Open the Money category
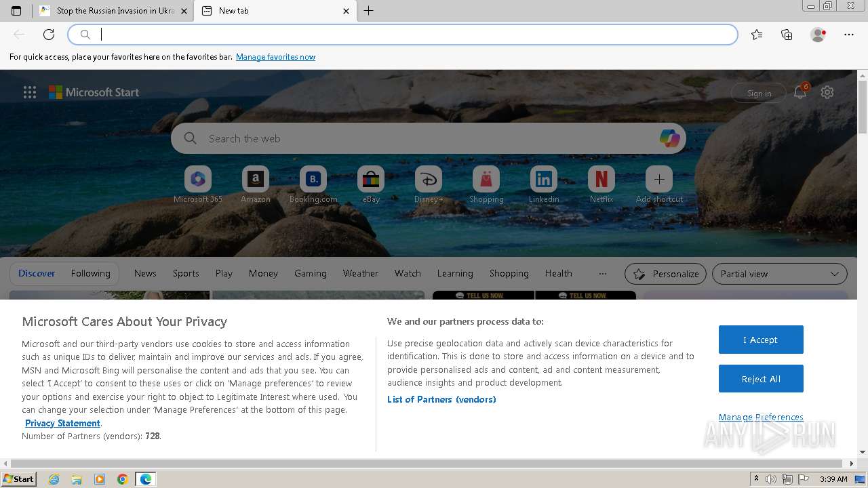This screenshot has height=488, width=868. pyautogui.click(x=263, y=273)
